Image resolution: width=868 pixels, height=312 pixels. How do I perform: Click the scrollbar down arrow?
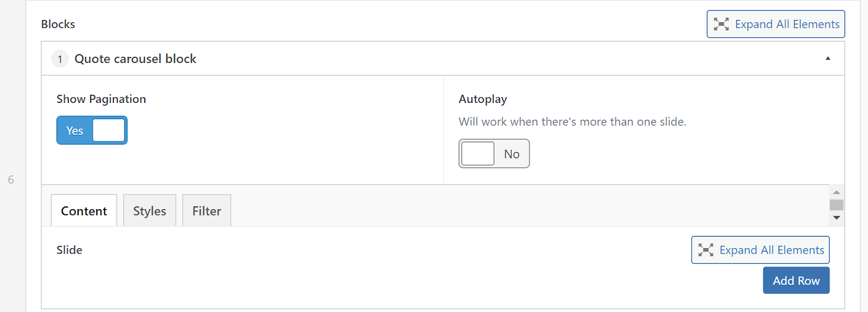[x=837, y=218]
